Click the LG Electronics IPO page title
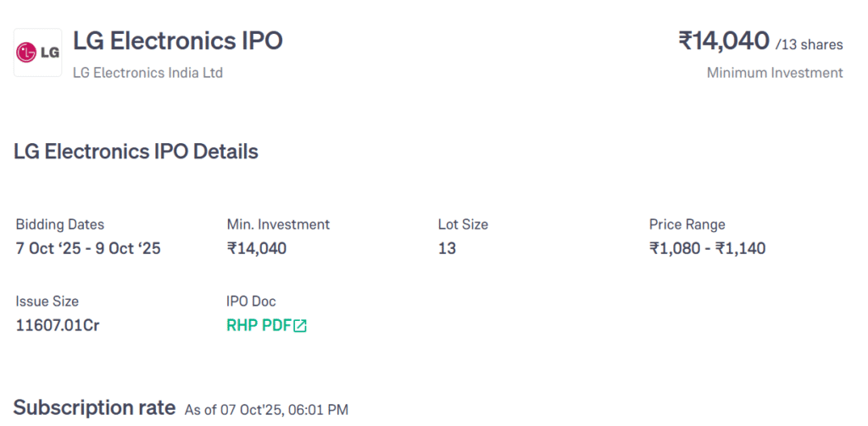The image size is (868, 426). click(x=178, y=41)
